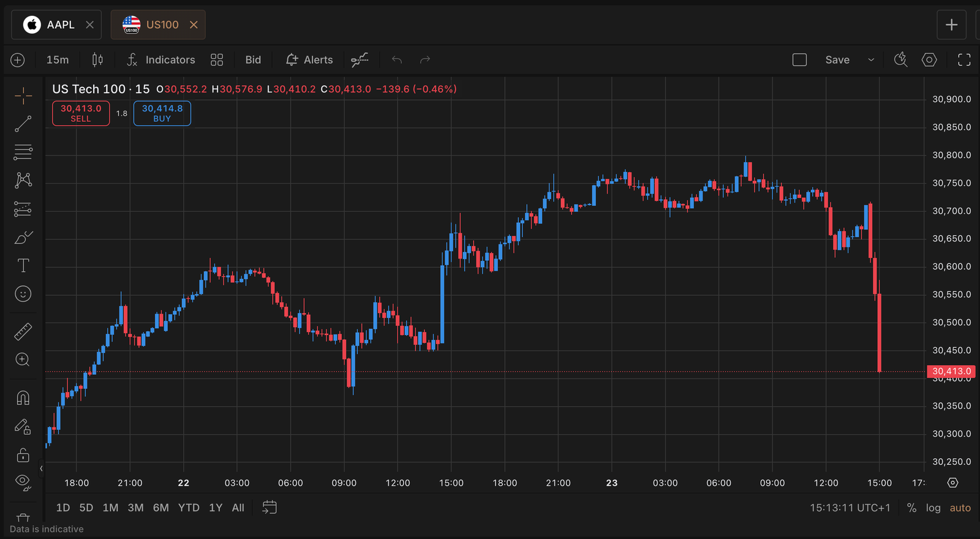Open the 15m interval selector

pos(58,59)
